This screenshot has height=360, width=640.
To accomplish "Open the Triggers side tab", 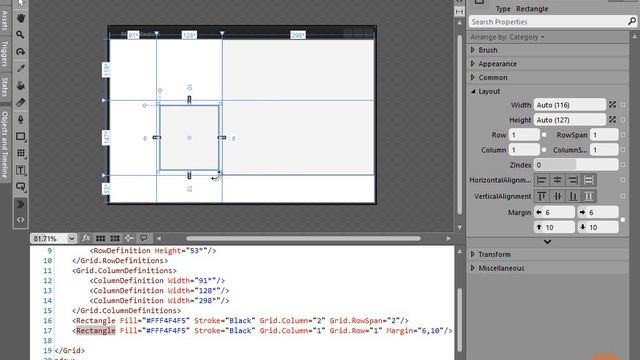I will click(x=4, y=53).
